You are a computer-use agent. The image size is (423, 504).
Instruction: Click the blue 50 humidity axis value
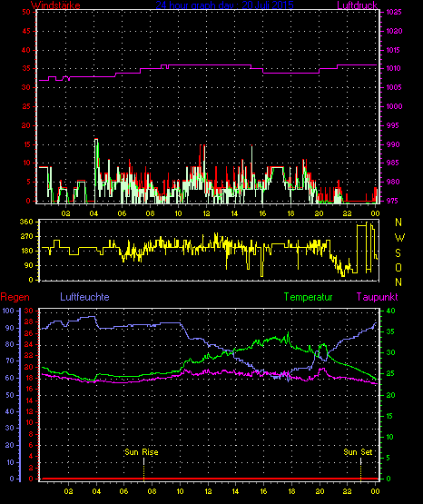pos(10,395)
